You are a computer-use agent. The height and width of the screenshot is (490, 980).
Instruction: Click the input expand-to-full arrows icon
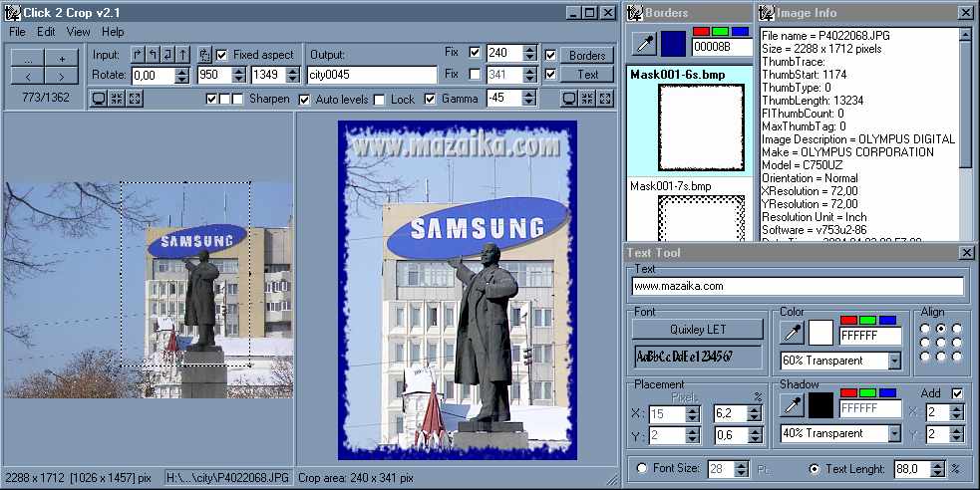coord(135,98)
